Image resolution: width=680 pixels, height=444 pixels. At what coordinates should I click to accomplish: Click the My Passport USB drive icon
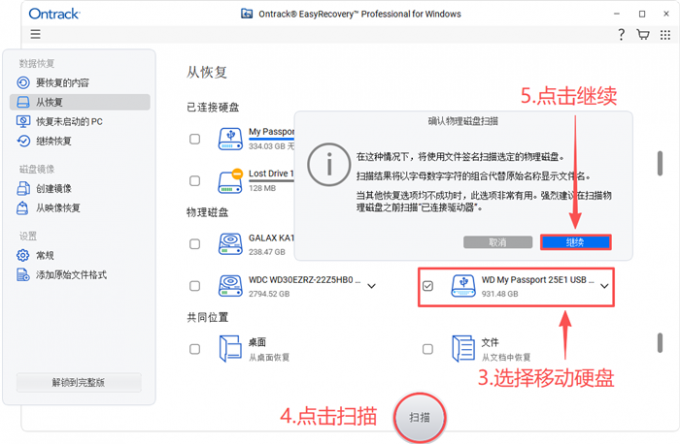coord(230,139)
